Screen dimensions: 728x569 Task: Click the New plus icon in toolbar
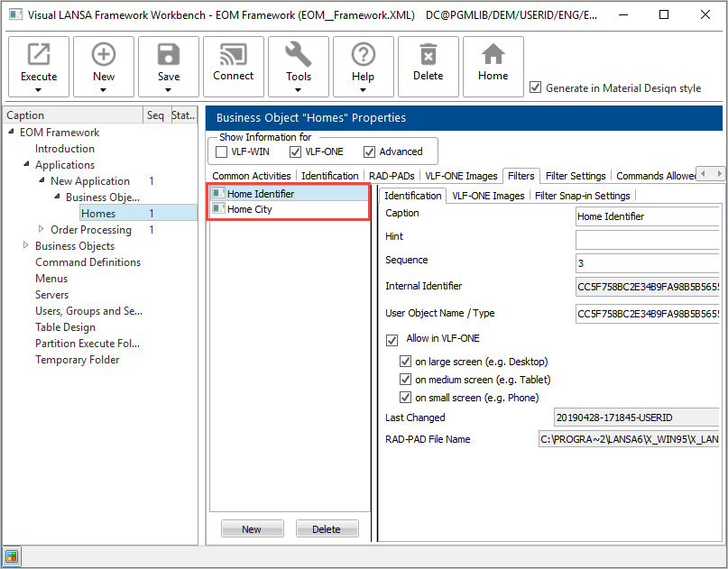[x=104, y=56]
